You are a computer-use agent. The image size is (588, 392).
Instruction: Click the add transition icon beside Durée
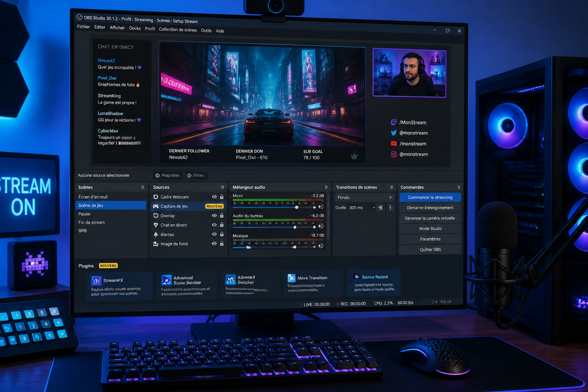[381, 207]
